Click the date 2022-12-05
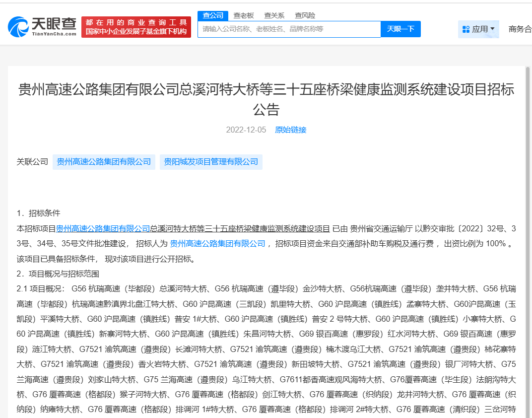532x418 pixels. (246, 130)
